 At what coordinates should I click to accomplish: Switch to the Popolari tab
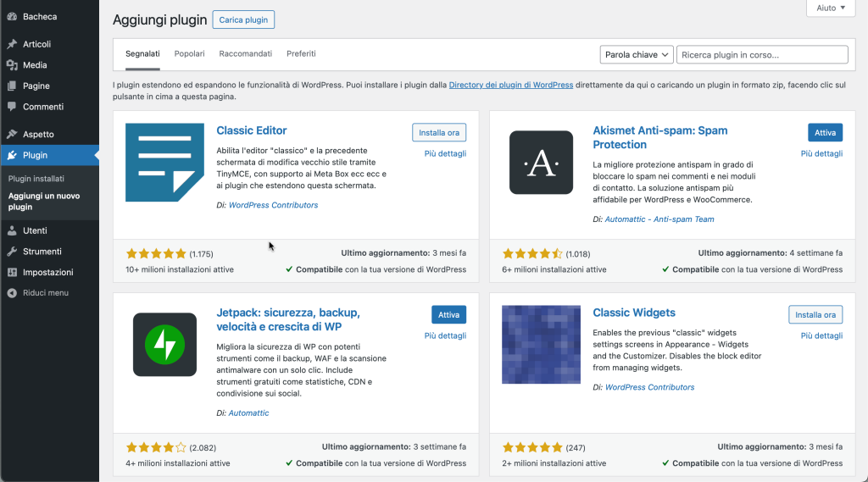pos(189,53)
